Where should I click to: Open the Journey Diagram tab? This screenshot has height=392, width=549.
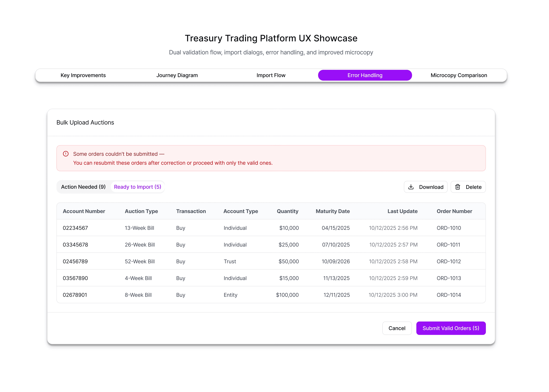pos(177,75)
